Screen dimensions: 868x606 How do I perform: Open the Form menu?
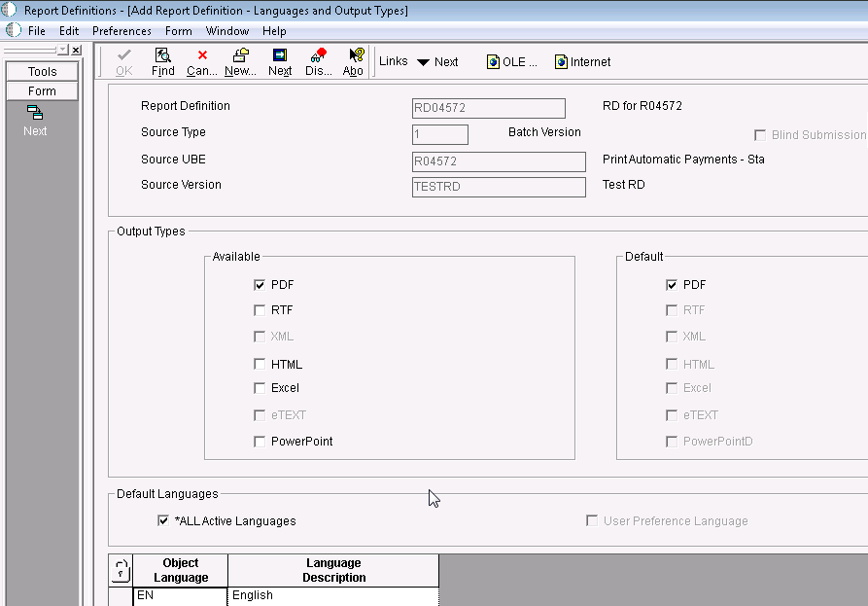click(x=178, y=31)
